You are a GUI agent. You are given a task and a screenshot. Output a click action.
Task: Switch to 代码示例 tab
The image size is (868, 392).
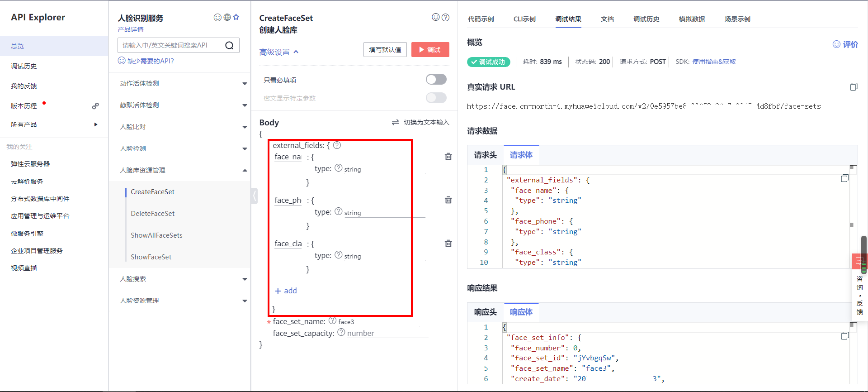click(x=481, y=19)
